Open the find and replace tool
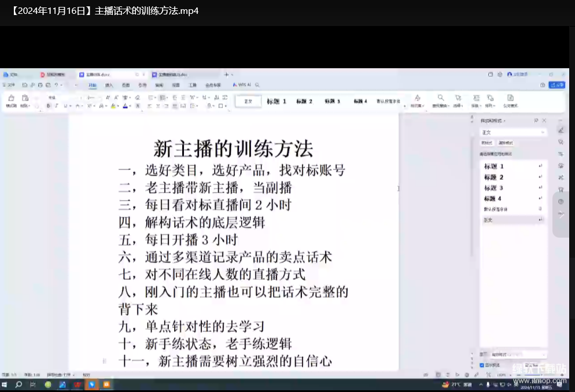 click(x=441, y=100)
